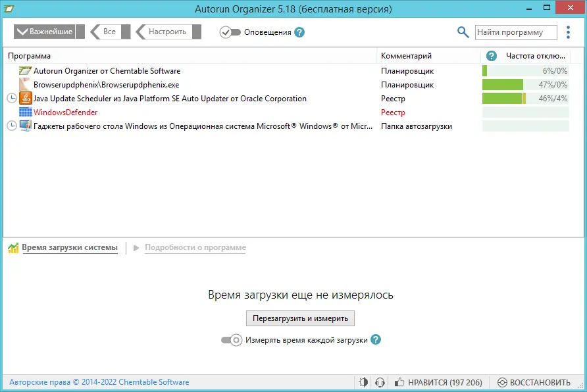Viewport: 587px width, 392px height.
Task: Switch to Подробности о программе tab
Action: pos(195,247)
